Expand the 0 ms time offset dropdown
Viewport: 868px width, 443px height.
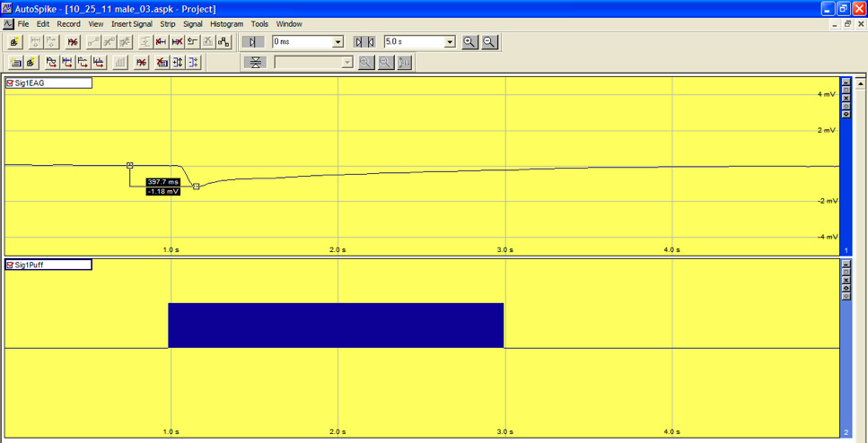[x=338, y=42]
